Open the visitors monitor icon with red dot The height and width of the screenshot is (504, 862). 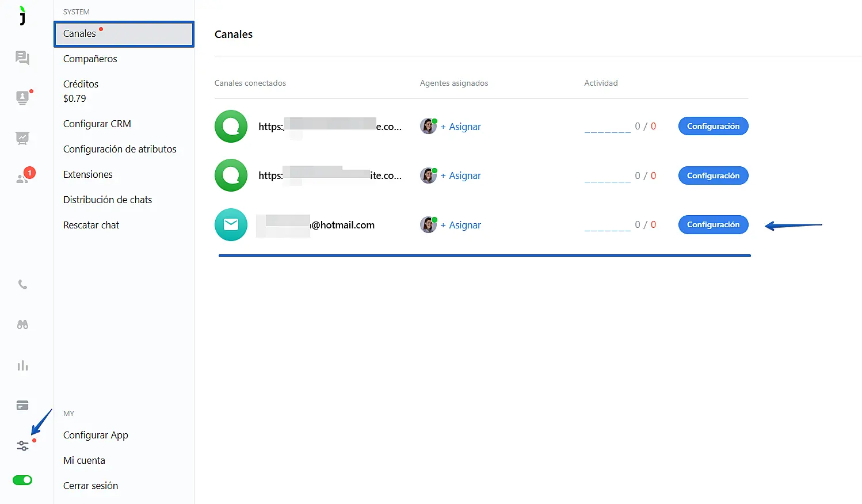[x=22, y=98]
